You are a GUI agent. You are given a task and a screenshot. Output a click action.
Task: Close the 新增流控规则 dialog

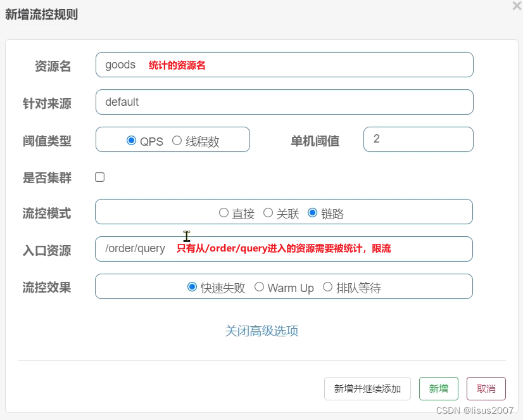point(516,6)
